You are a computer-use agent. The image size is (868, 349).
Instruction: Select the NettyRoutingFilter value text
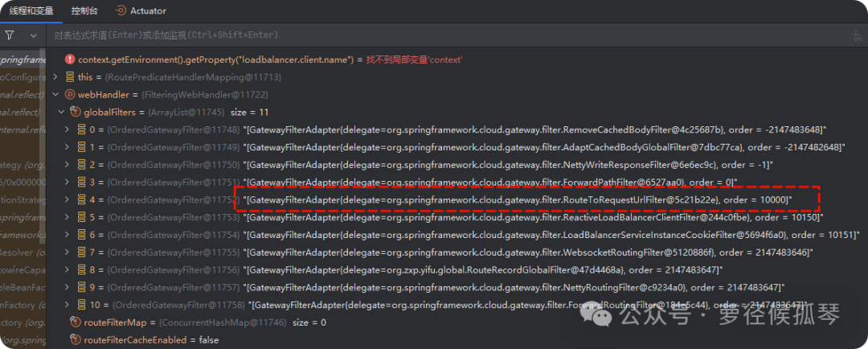pyautogui.click(x=514, y=288)
